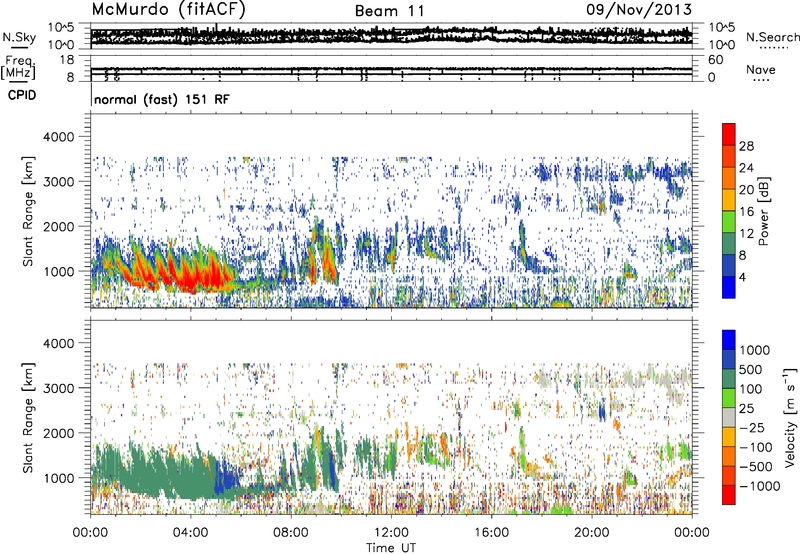Click the 'Power [dB]' colorbar label
This screenshot has height=554, width=800.
[763, 211]
